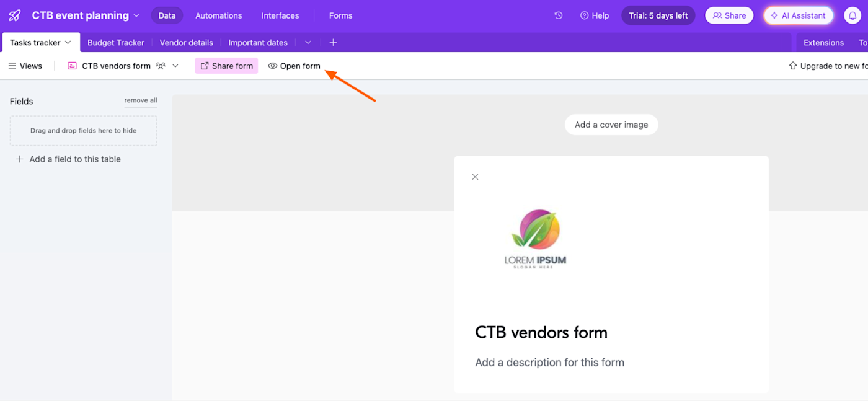Click Add a description for this form

(x=549, y=363)
